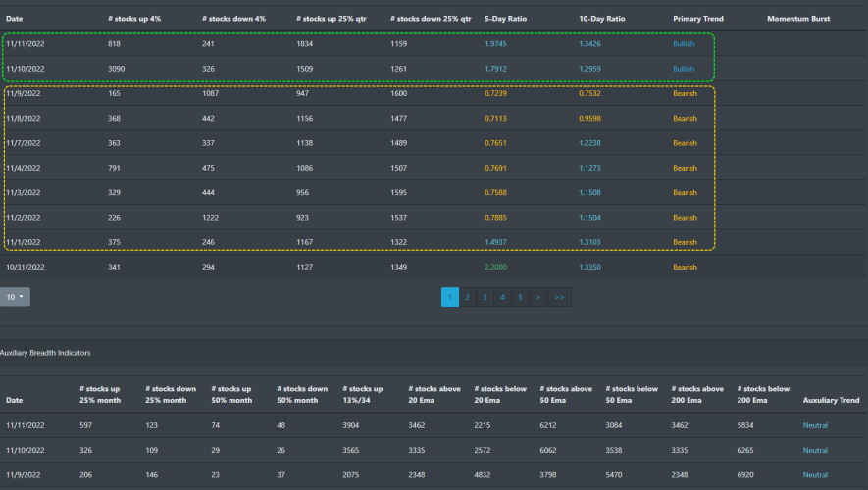Image resolution: width=868 pixels, height=490 pixels.
Task: Select date 11/4/2022 row
Action: 24,168
